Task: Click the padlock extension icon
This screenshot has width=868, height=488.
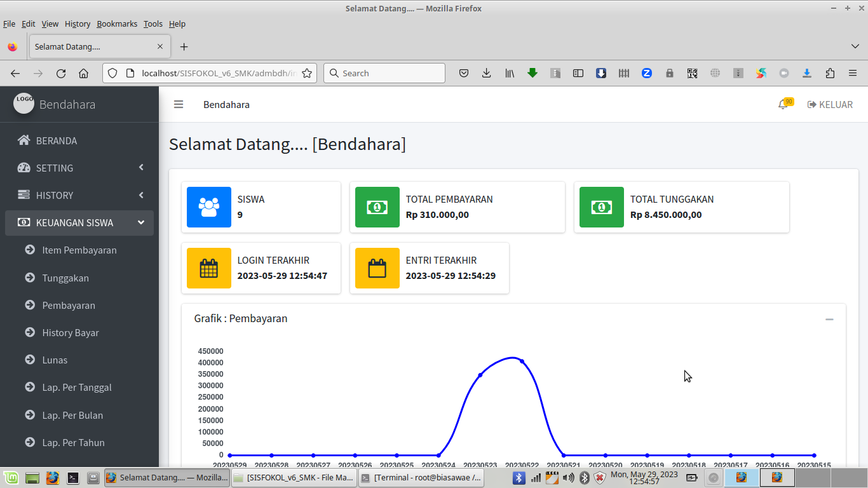Action: tap(670, 73)
